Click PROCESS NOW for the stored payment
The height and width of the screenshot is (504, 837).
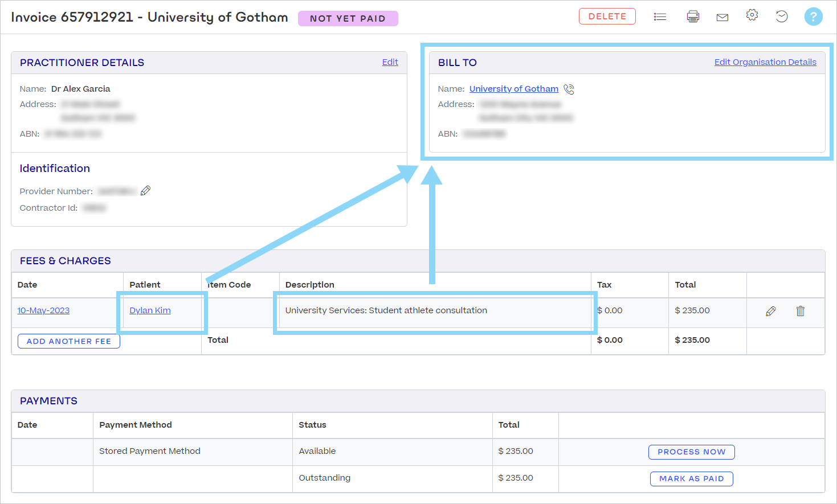pyautogui.click(x=691, y=452)
